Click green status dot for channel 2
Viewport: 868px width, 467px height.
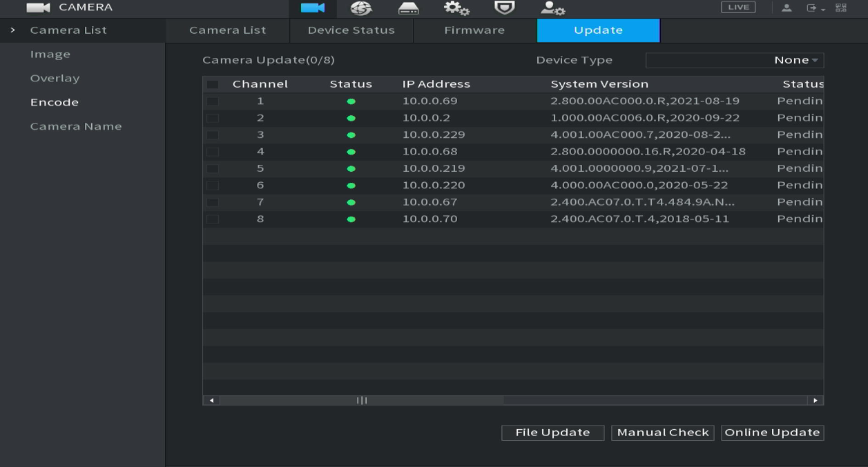click(x=351, y=118)
